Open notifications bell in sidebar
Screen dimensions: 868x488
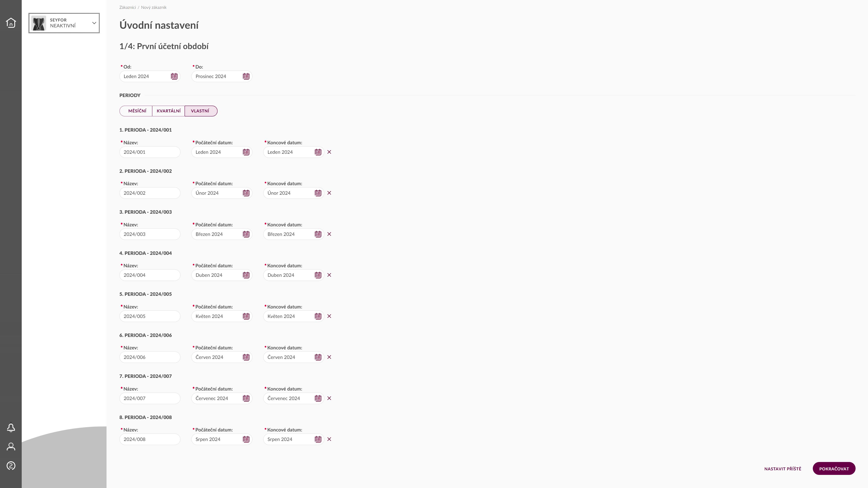point(11,428)
